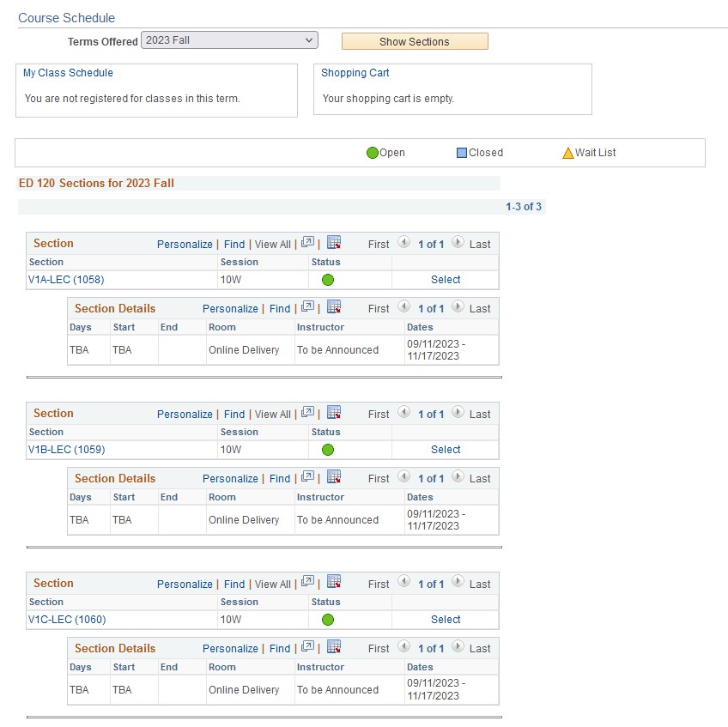The image size is (728, 727).
Task: Open the first Section grid in new window
Action: point(307,243)
